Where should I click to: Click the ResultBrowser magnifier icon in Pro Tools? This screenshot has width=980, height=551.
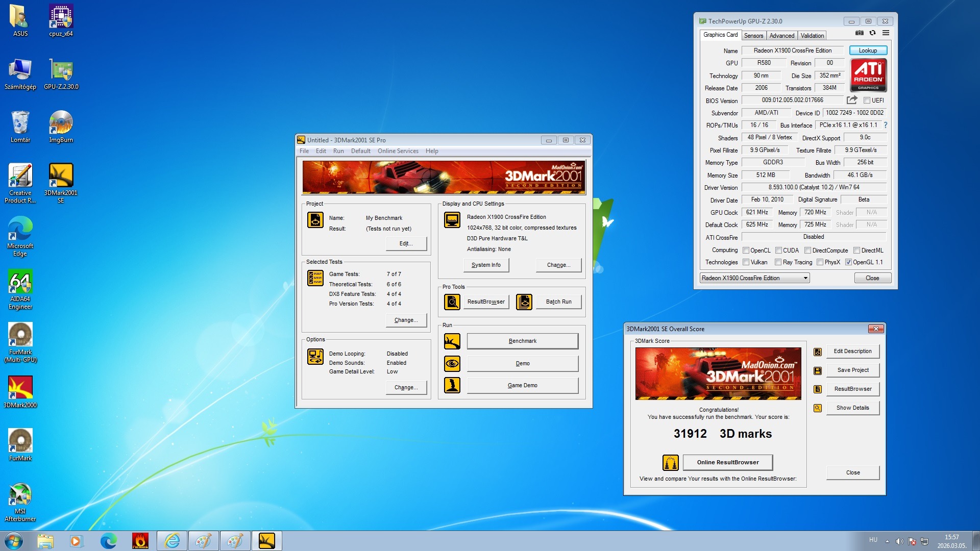[452, 302]
